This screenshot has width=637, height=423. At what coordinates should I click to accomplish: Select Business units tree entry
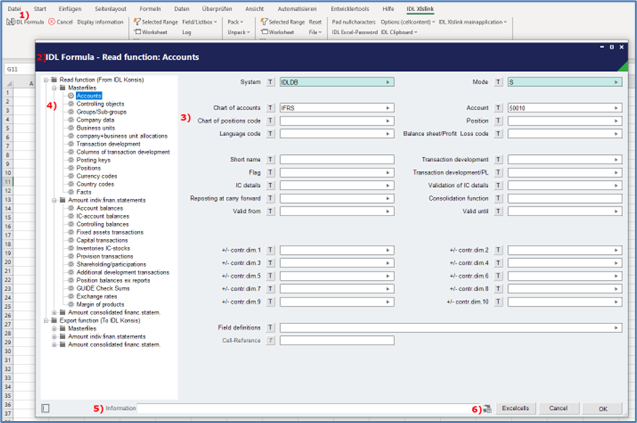click(96, 128)
